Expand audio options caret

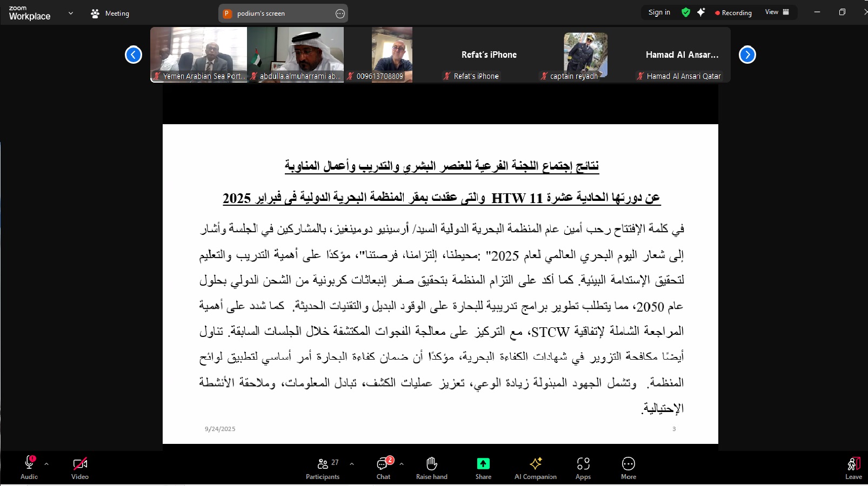coord(46,464)
